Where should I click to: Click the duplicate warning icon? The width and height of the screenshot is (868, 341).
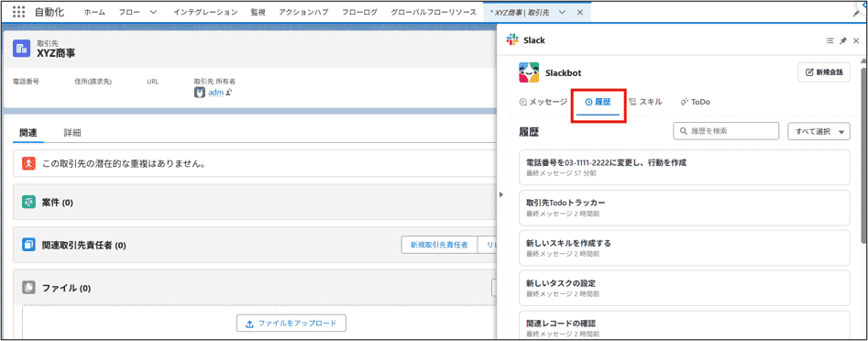[x=28, y=164]
